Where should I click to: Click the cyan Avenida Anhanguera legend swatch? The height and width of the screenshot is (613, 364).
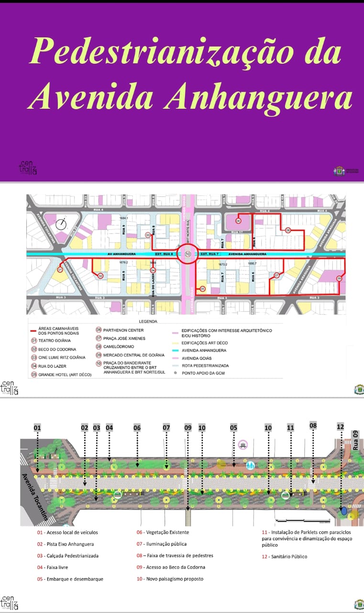coord(176,351)
